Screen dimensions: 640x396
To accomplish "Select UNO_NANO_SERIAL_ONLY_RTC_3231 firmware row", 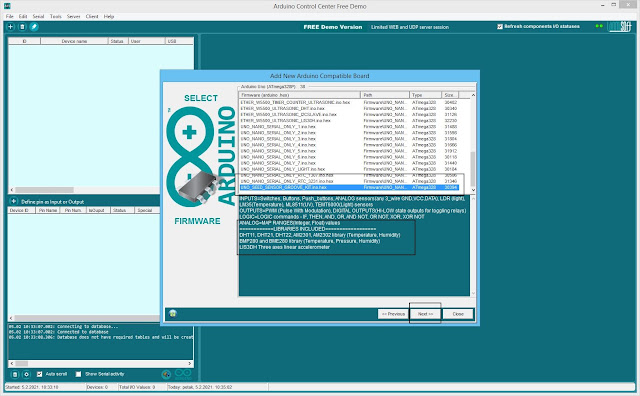I will [349, 181].
